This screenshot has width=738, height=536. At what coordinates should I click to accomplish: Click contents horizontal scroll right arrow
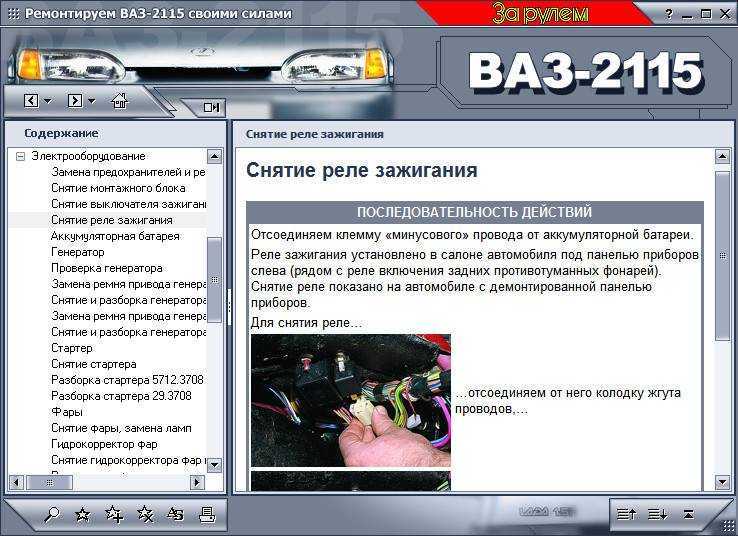click(197, 482)
